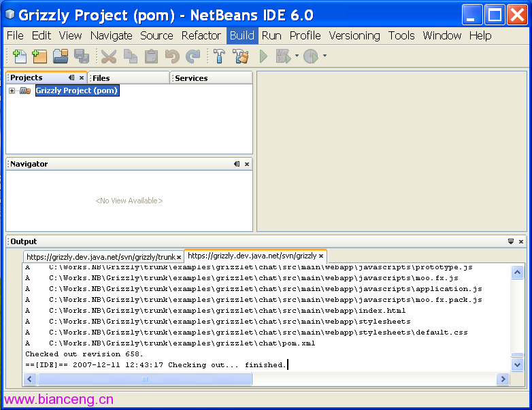Open project via folder toolbar icon
532x410 pixels.
click(x=61, y=56)
